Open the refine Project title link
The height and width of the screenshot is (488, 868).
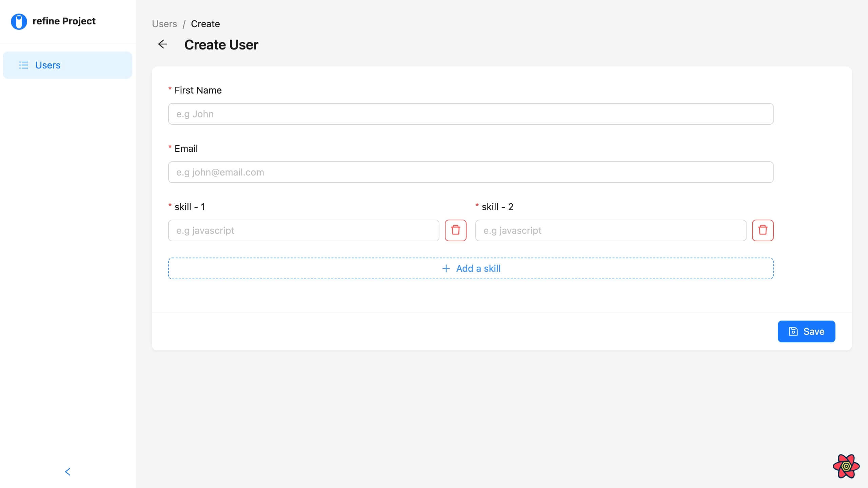(64, 21)
